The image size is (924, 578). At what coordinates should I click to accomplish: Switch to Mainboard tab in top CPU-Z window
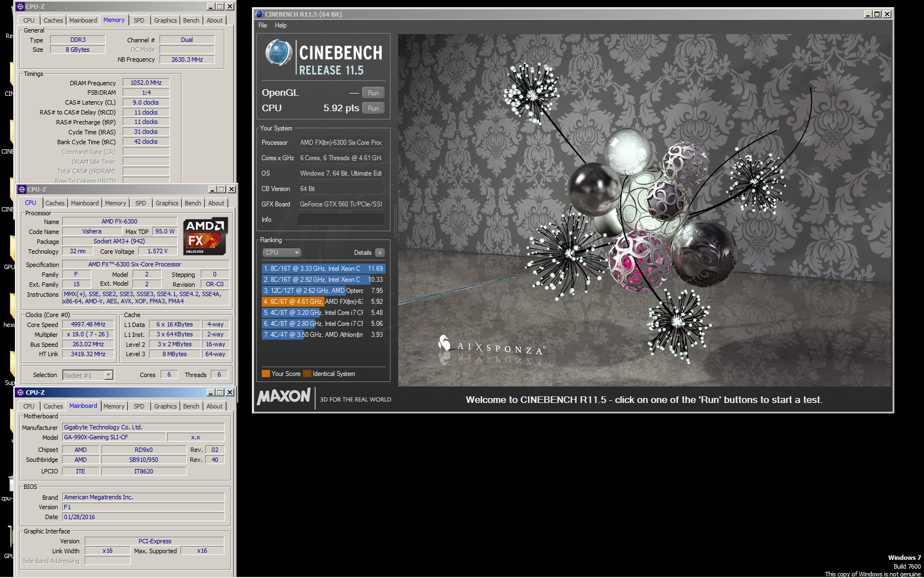pyautogui.click(x=83, y=20)
